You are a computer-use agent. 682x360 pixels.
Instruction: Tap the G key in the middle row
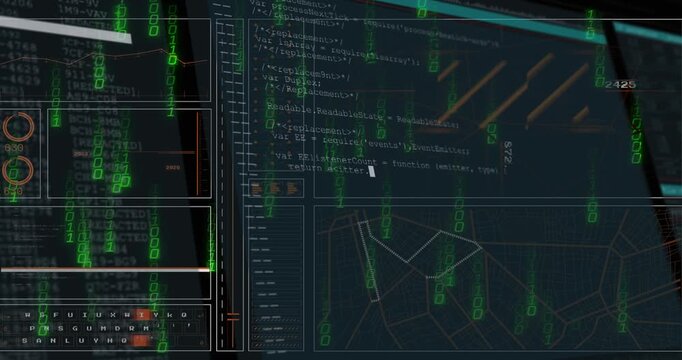tap(75, 328)
